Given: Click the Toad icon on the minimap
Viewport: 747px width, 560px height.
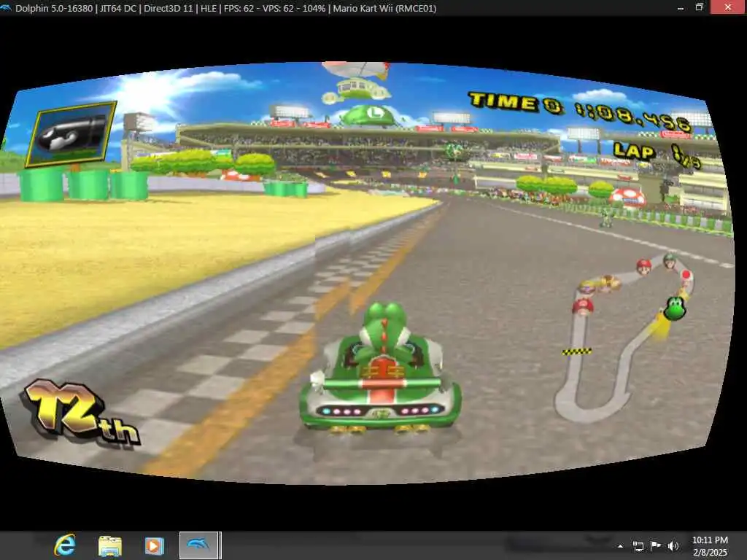Looking at the screenshot, I should [x=686, y=276].
